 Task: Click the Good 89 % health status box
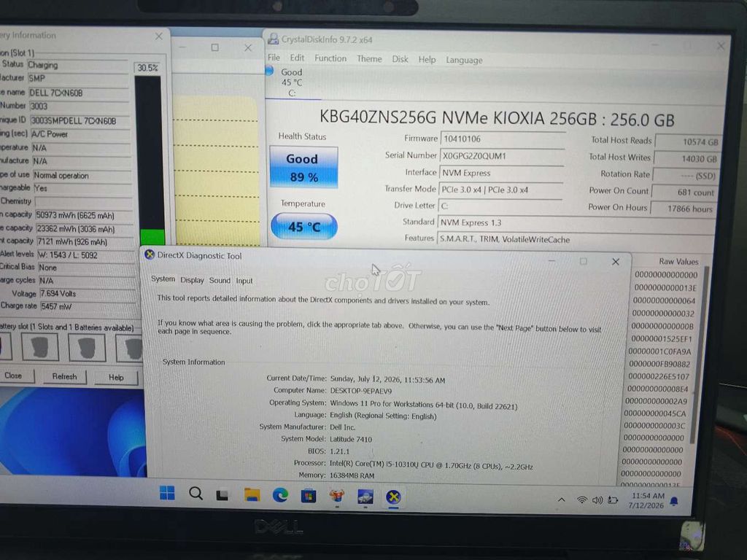point(303,167)
